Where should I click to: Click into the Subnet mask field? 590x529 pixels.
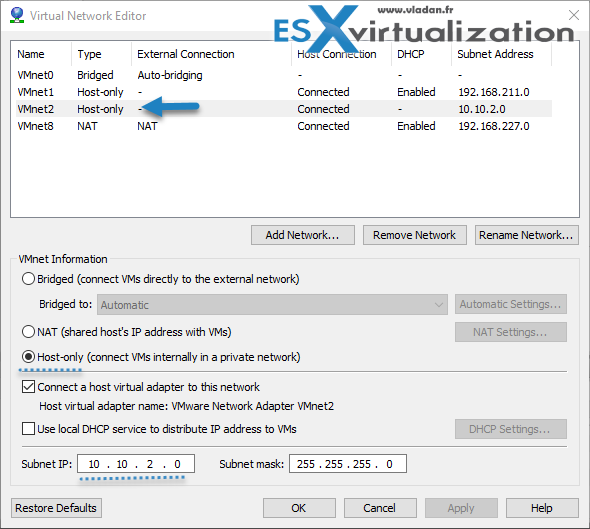point(348,464)
